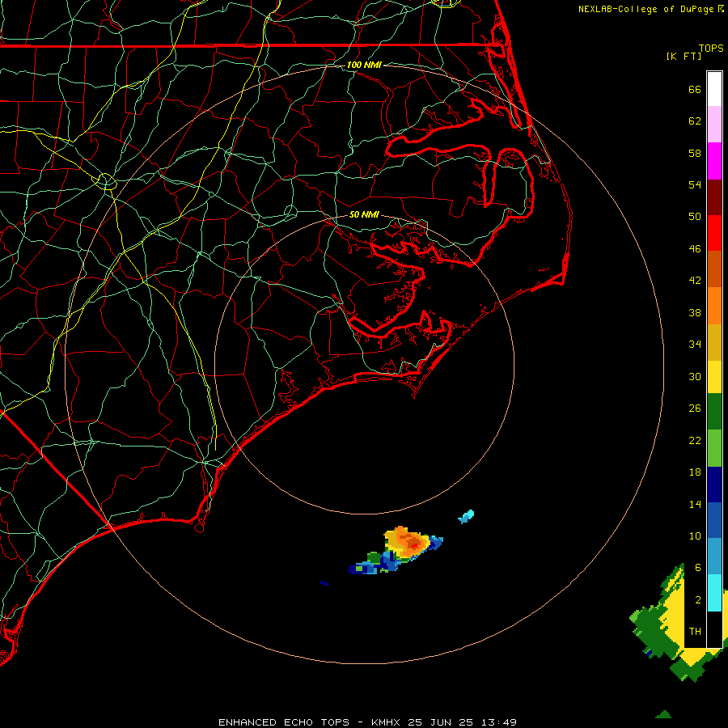The height and width of the screenshot is (728, 728).
Task: Click the "25 JUN 25" date text
Action: (441, 722)
